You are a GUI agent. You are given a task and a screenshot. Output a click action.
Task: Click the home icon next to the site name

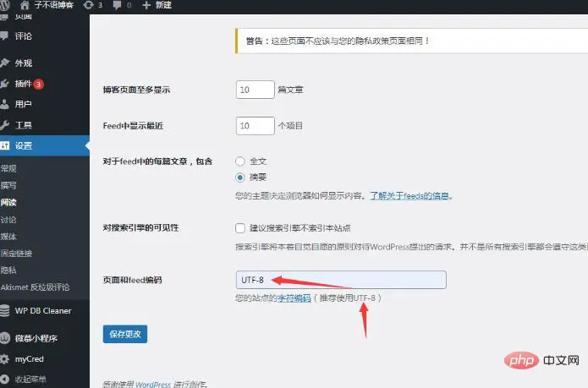click(25, 4)
